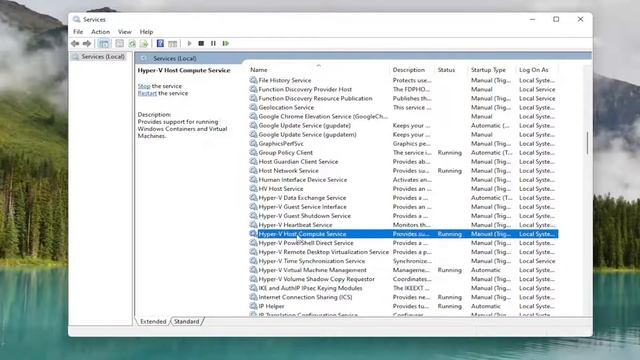The height and width of the screenshot is (360, 640).
Task: Click Running status of Group Policy Client
Action: pos(449,152)
